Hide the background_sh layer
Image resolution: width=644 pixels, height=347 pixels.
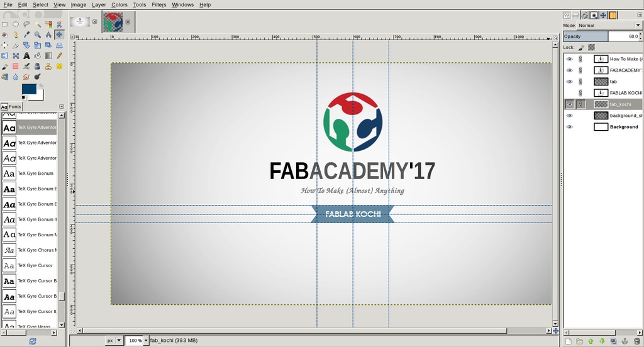(569, 116)
